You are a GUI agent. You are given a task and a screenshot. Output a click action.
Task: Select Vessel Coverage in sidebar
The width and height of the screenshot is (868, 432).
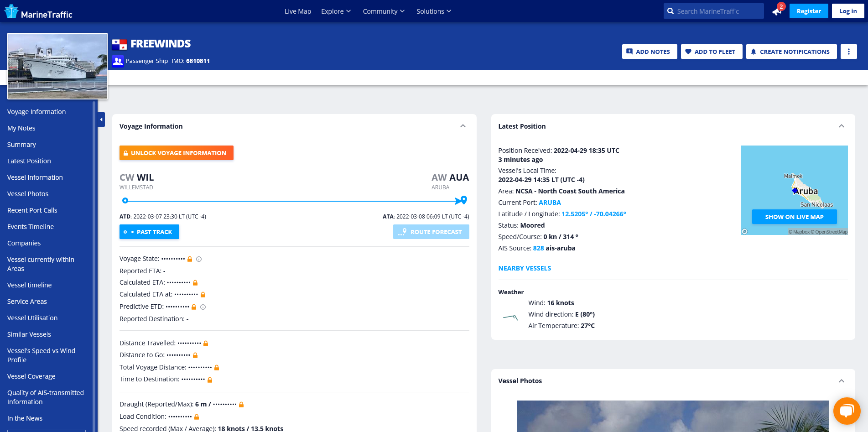tap(31, 376)
